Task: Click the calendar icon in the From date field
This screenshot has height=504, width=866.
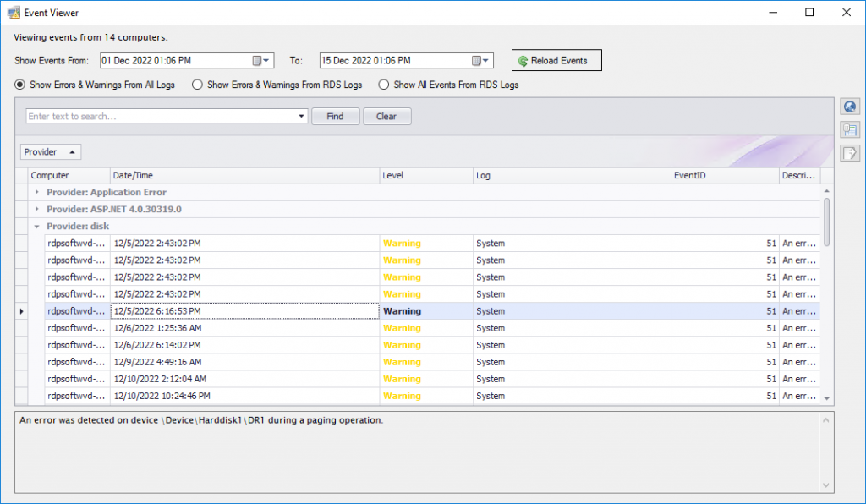Action: tap(259, 60)
